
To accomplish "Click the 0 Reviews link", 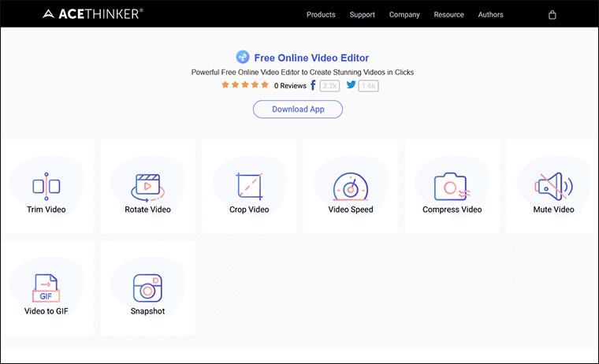I will click(x=290, y=86).
